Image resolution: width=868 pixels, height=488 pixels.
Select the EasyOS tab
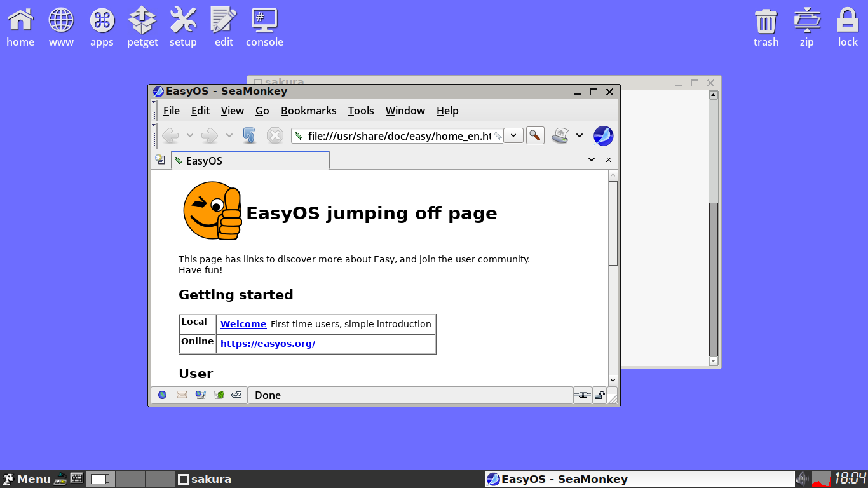pyautogui.click(x=250, y=161)
